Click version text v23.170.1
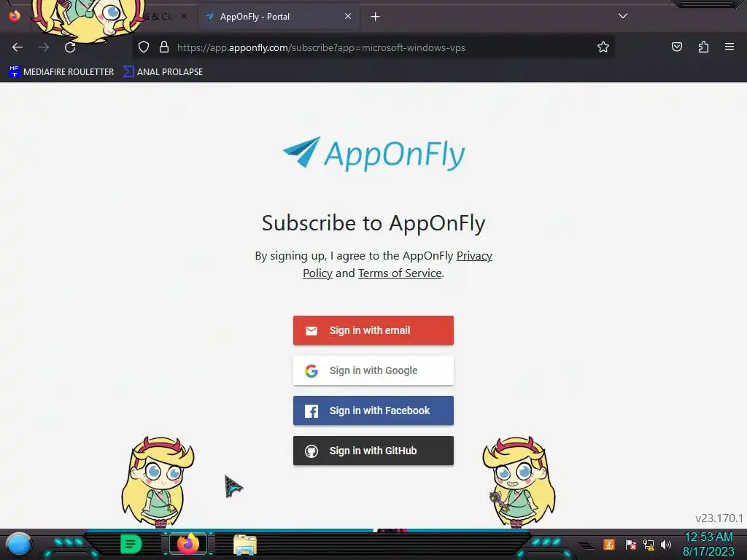Viewport: 747px width, 560px height. coord(719,518)
